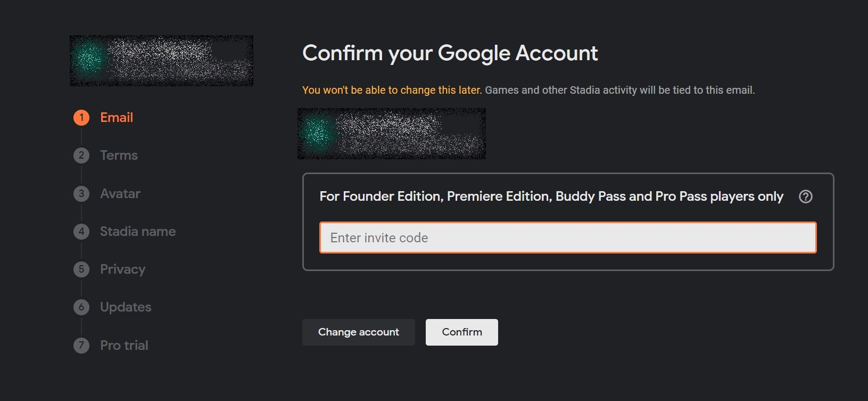Click the Confirm button
This screenshot has height=401, width=868.
(x=462, y=332)
